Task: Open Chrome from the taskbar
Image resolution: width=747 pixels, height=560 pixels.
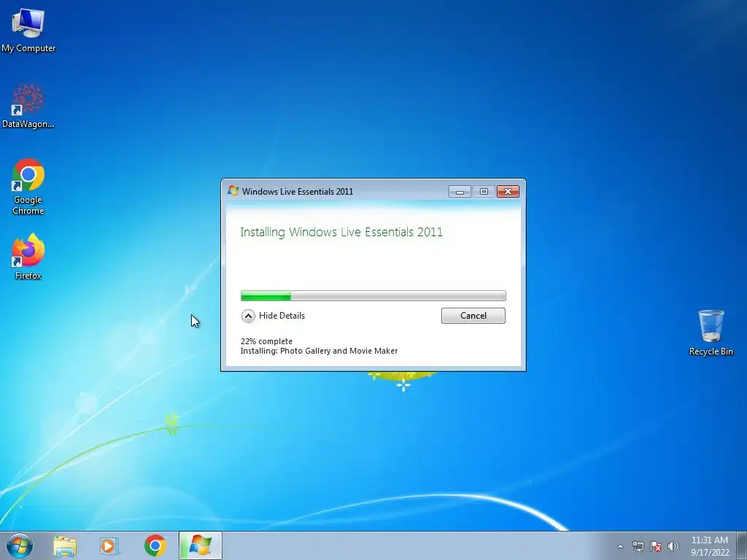Action: 155,545
